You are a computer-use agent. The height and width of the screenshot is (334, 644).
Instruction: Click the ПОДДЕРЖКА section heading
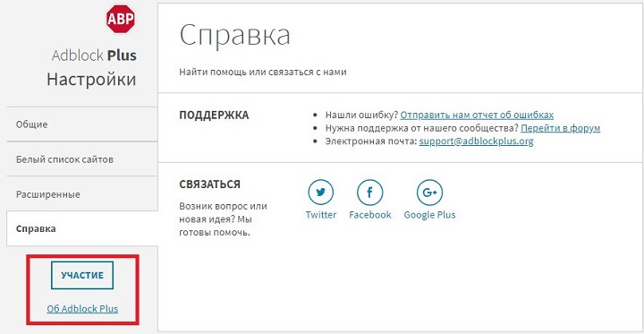[x=214, y=116]
